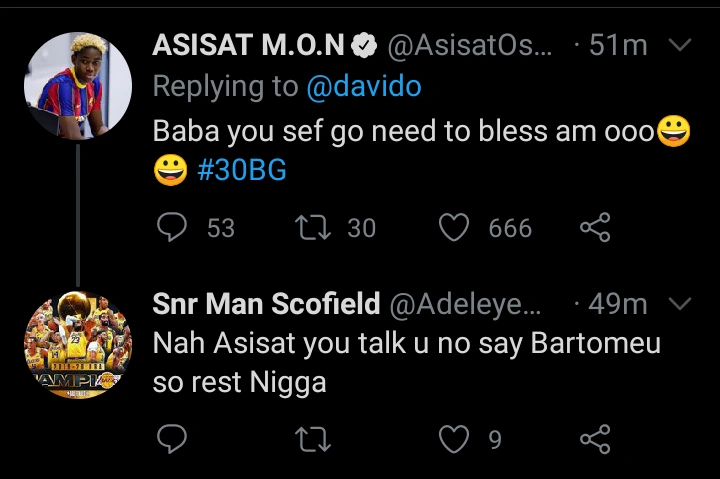This screenshot has width=720, height=479.
Task: Reply to ASISAT M.O.N's tweet
Action: pyautogui.click(x=173, y=228)
